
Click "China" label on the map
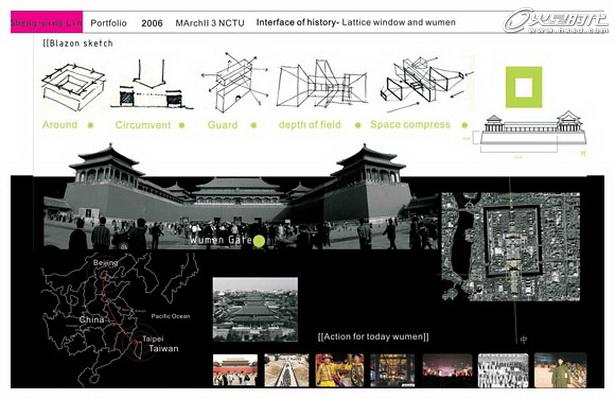tap(91, 319)
